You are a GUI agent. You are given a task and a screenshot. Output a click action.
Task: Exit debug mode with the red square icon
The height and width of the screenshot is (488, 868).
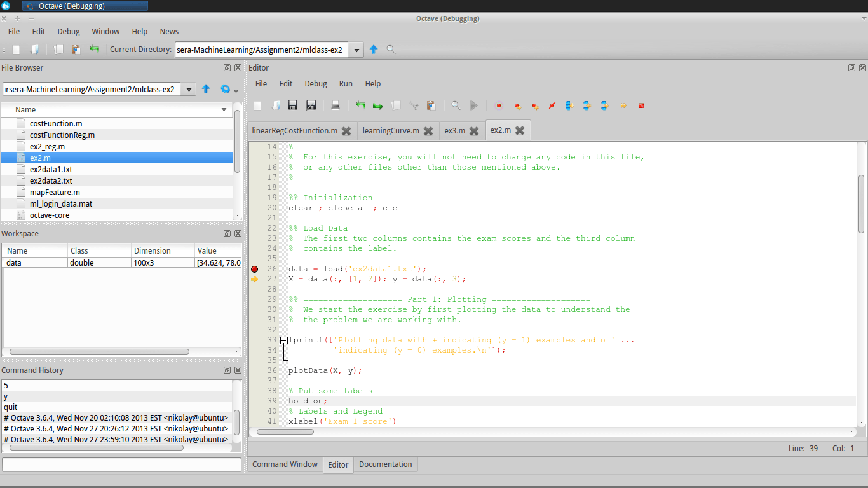tap(641, 105)
